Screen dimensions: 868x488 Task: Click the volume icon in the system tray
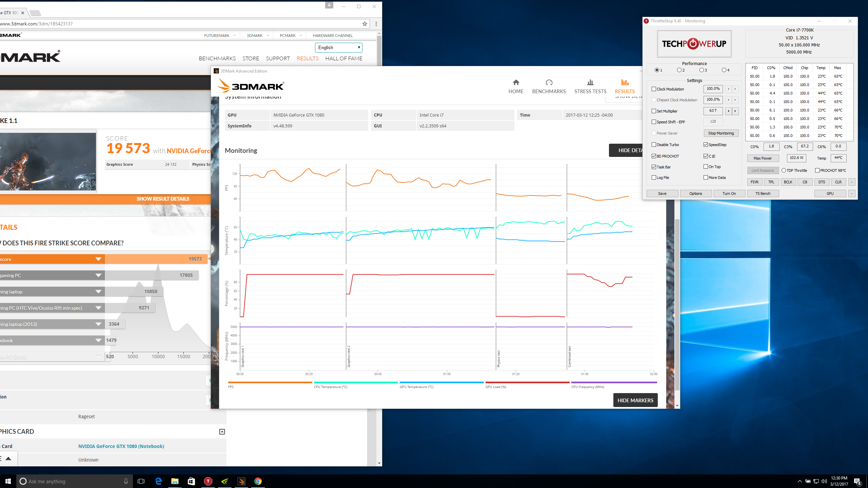(x=824, y=481)
